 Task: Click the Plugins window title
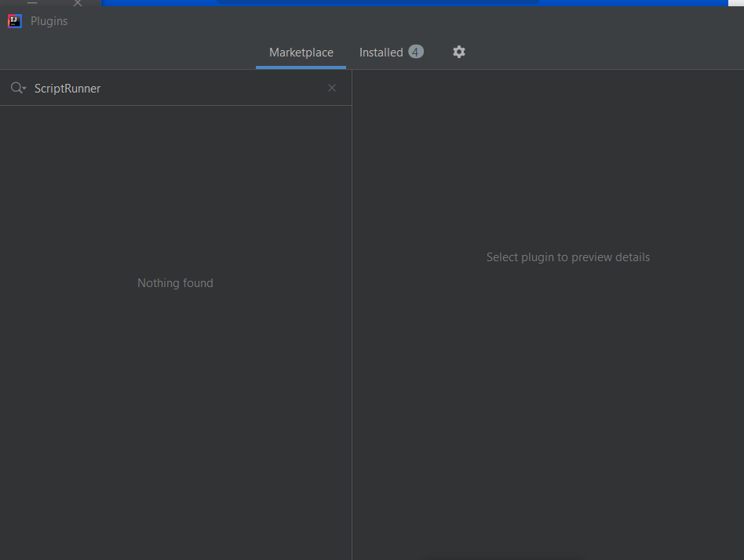click(49, 21)
